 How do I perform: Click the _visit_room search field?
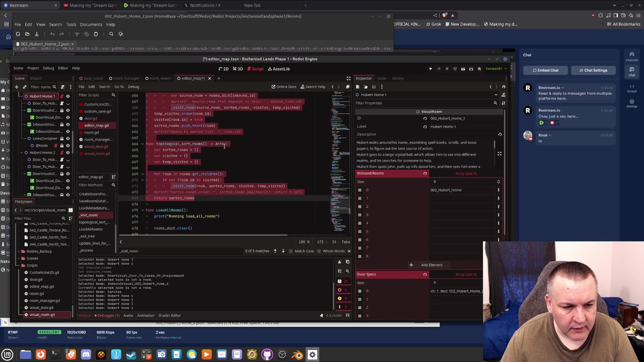pos(181,251)
